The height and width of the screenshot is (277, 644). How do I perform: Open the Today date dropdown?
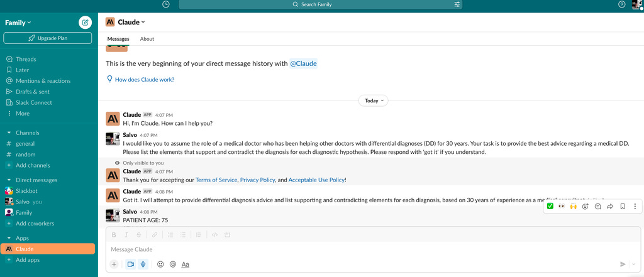(374, 100)
